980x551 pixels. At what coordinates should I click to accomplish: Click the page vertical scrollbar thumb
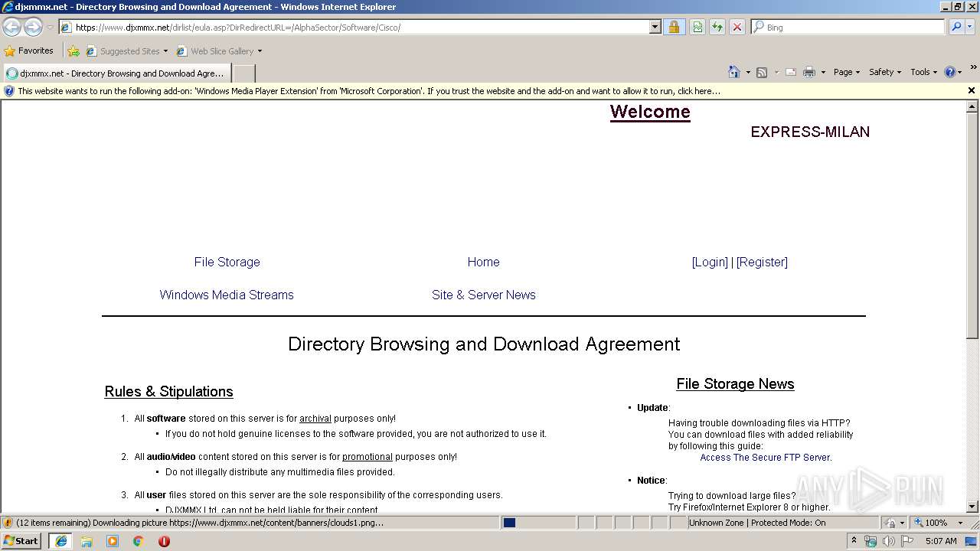point(972,226)
